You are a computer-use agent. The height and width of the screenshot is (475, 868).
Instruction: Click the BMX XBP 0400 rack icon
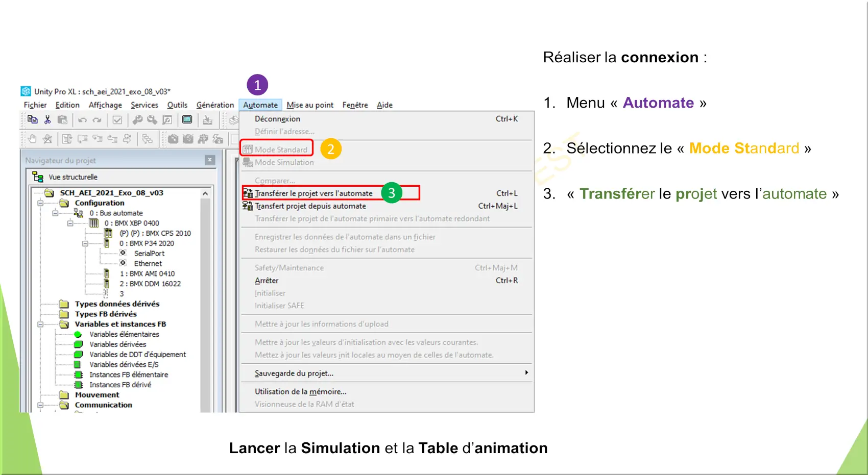click(94, 223)
